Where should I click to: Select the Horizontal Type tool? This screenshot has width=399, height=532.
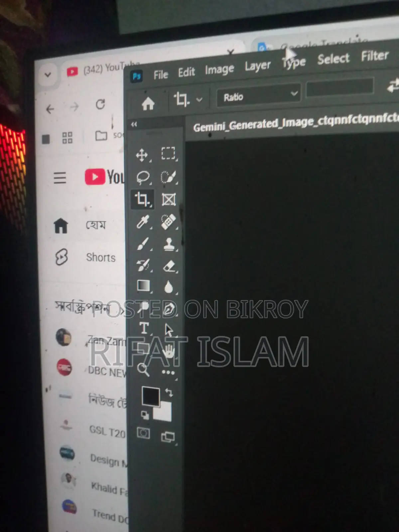(144, 328)
